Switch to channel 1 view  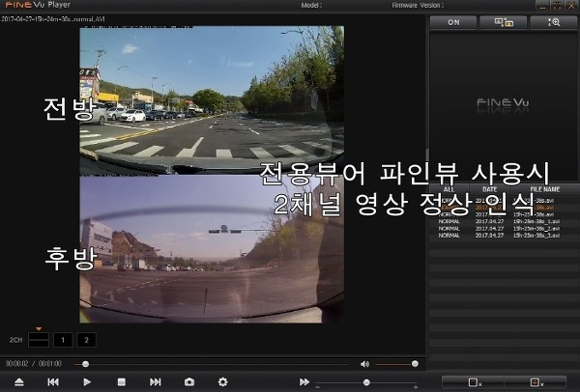[x=63, y=340]
